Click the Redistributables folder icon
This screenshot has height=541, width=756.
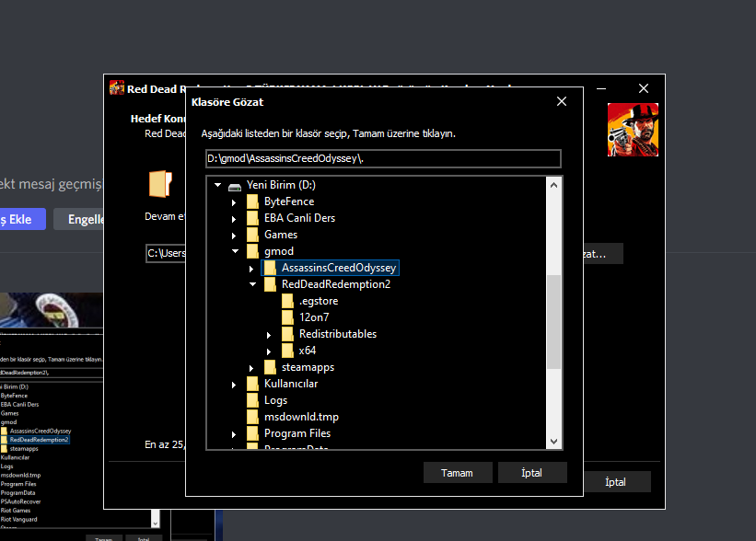287,334
